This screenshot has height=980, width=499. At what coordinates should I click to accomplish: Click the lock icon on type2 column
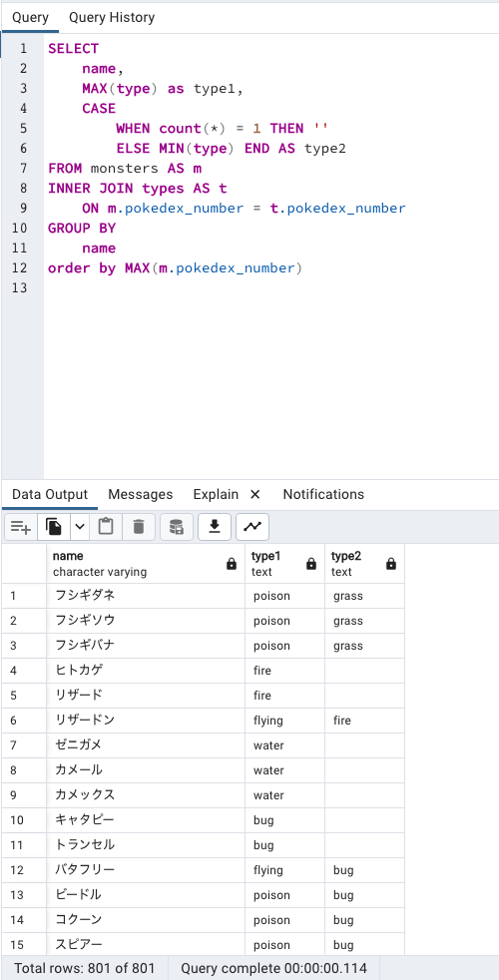click(x=391, y=565)
